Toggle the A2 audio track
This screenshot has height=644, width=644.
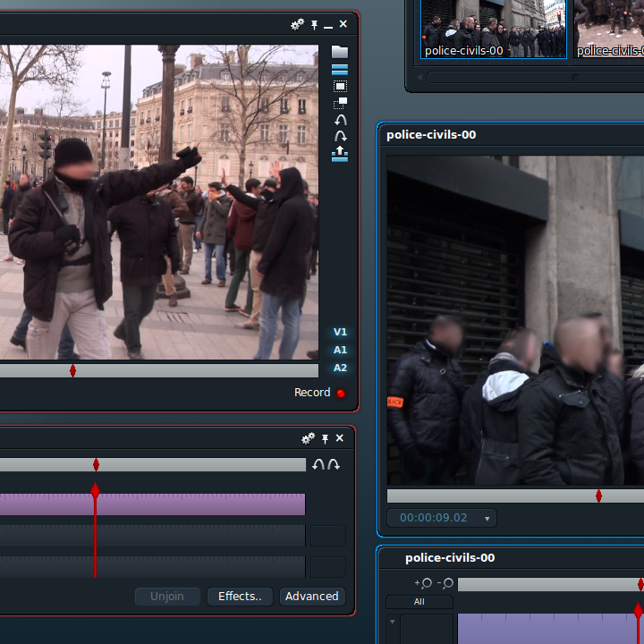coord(340,368)
